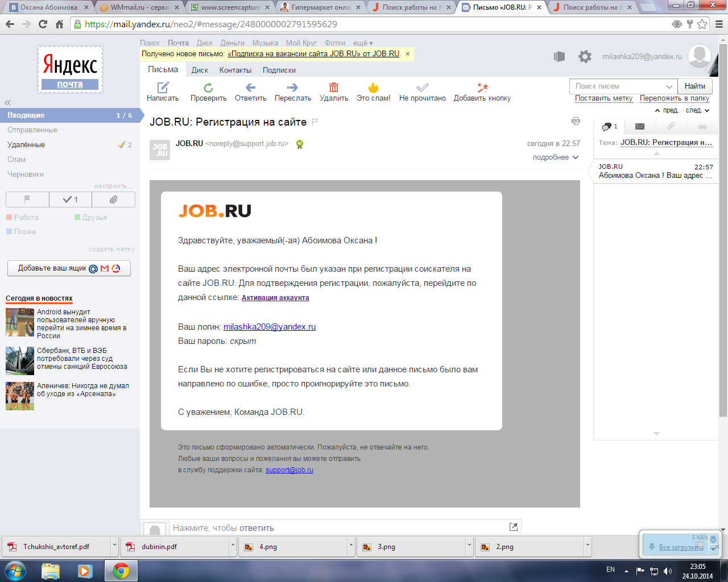Click browser bookmark star icon
Viewport: 728px width, 582px height.
click(702, 24)
